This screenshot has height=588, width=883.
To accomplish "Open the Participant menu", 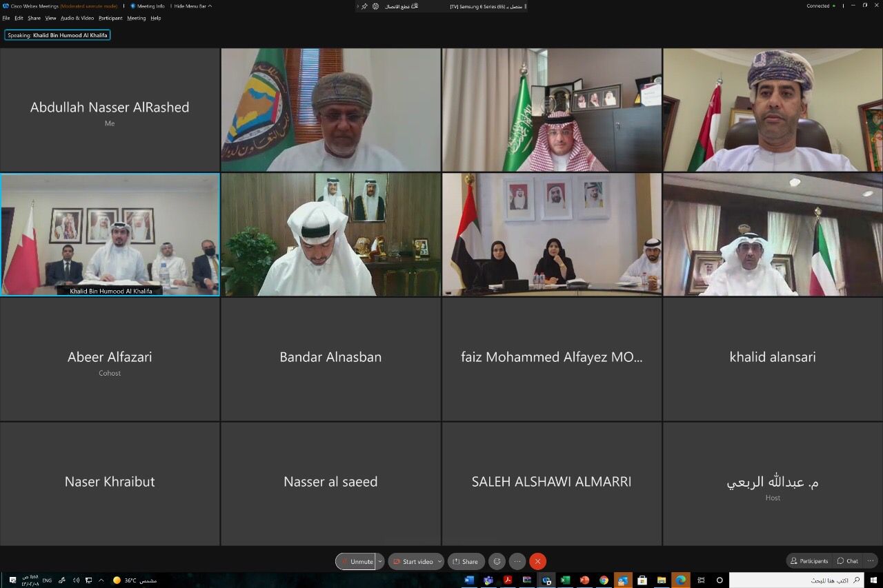I will pos(110,18).
